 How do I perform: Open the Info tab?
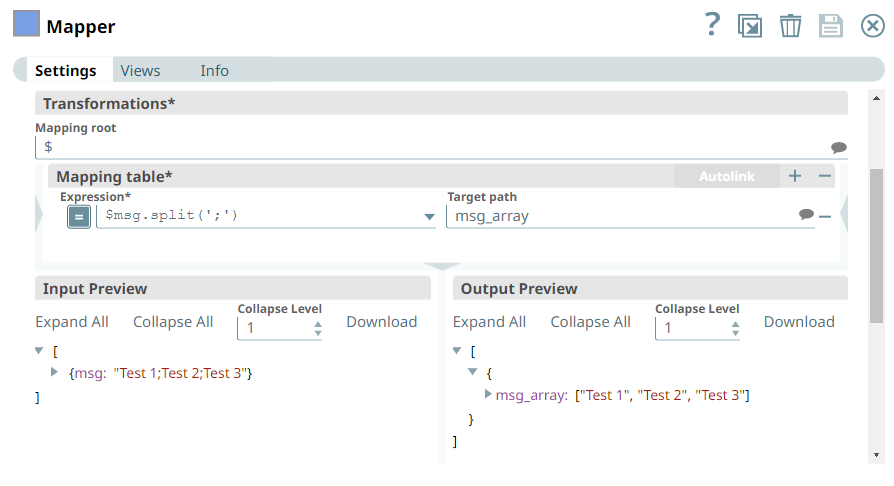pyautogui.click(x=214, y=71)
